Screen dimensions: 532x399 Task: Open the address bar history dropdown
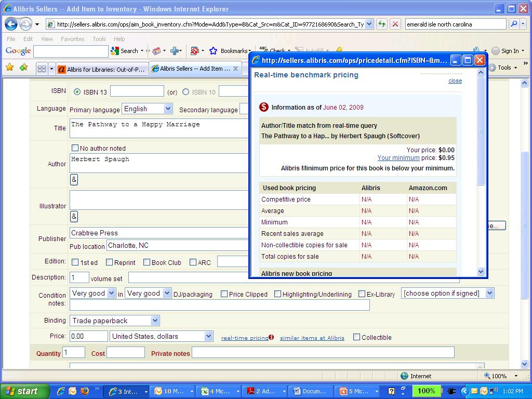click(x=369, y=24)
